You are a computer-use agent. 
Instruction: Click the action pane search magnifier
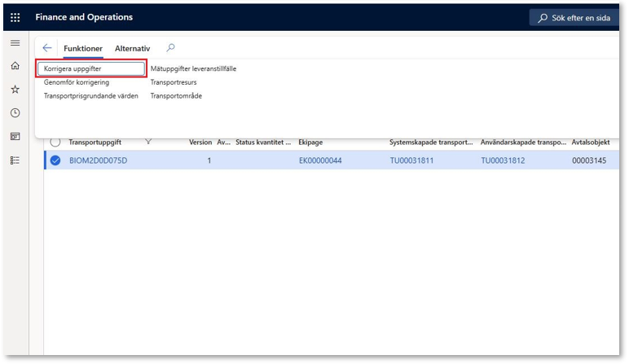[170, 48]
